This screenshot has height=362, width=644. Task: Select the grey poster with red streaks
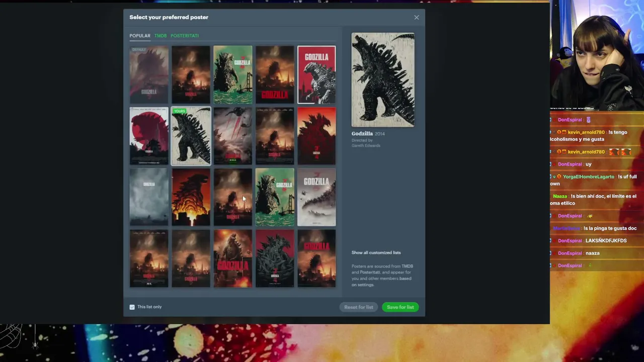pos(233,136)
